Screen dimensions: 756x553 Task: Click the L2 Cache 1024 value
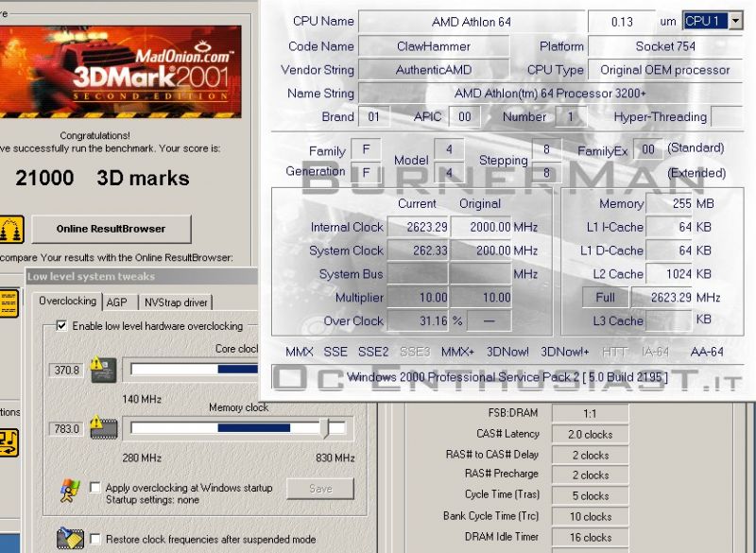point(669,274)
